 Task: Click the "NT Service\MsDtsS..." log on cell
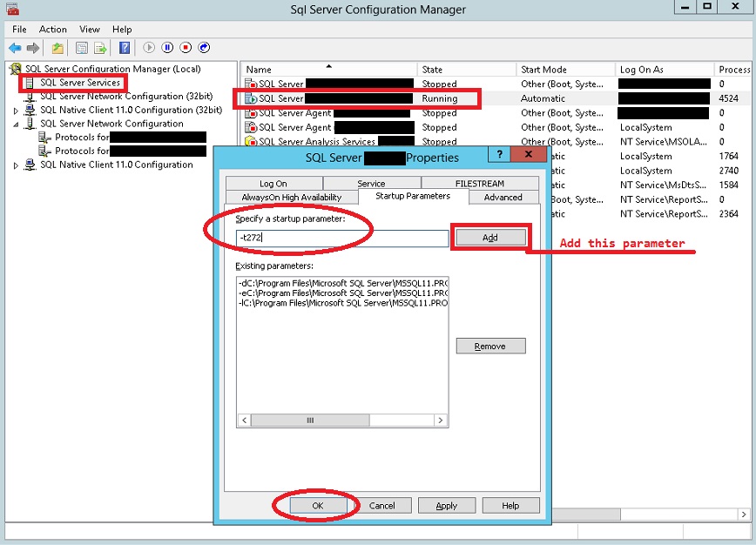coord(663,185)
